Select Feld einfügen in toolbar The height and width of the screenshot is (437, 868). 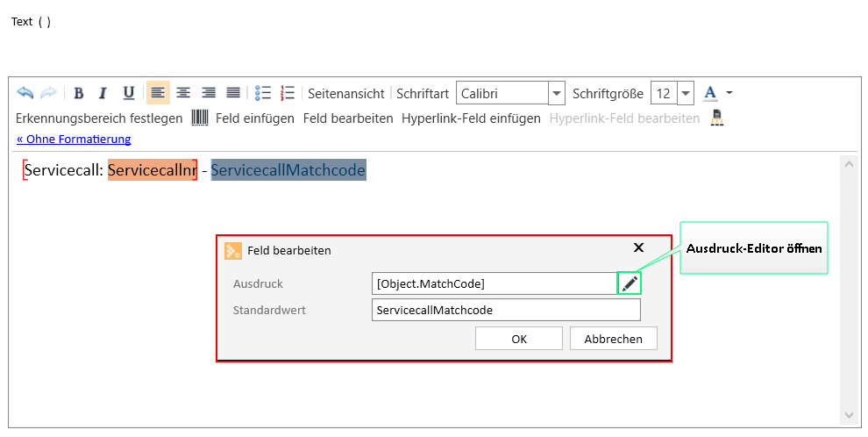255,118
